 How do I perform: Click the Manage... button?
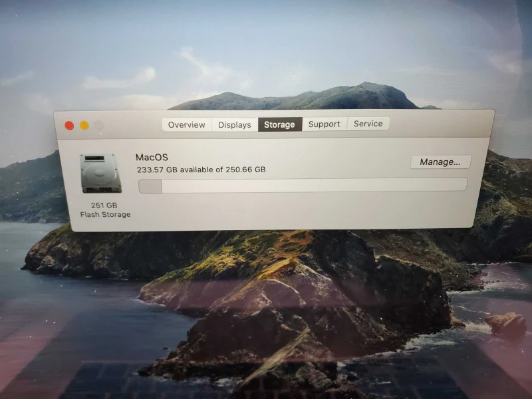tap(440, 162)
